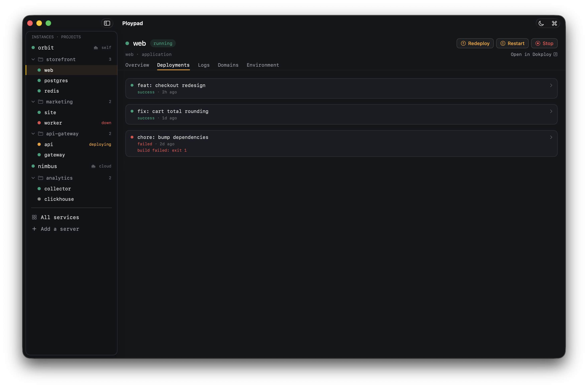Click the red failed dot on chore deployment
This screenshot has height=388, width=588.
(x=132, y=137)
